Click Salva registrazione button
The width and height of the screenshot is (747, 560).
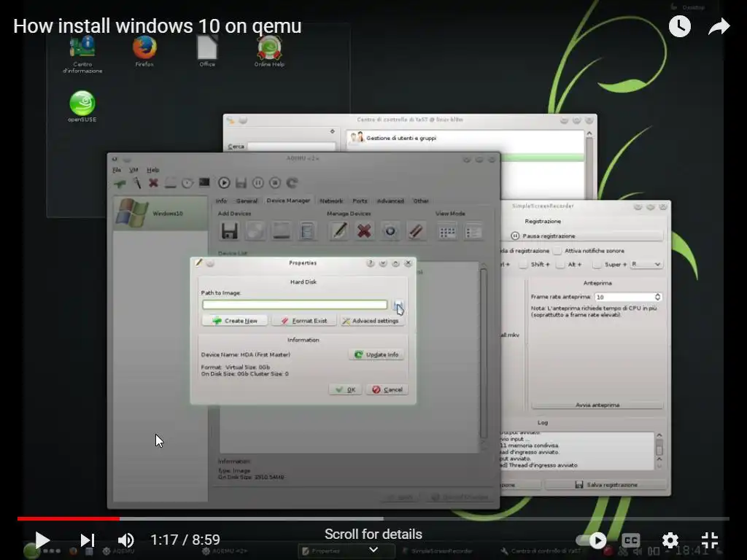click(x=606, y=485)
